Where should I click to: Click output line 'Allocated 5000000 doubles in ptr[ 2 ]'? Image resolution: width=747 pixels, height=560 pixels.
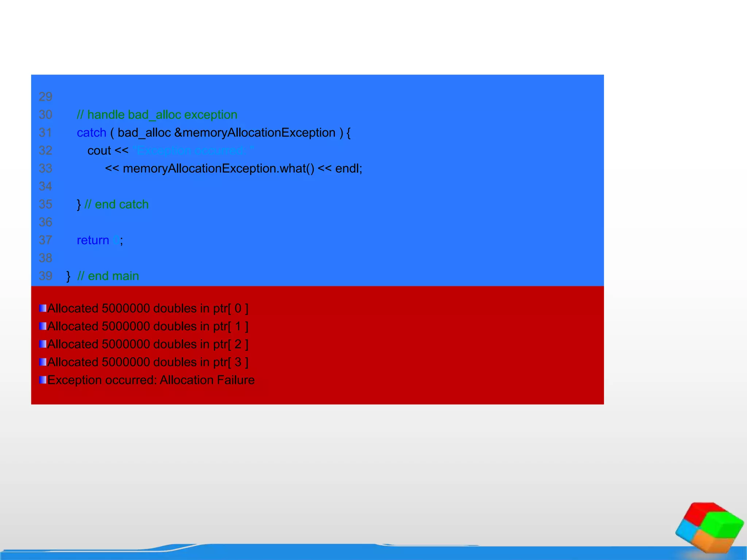point(148,344)
